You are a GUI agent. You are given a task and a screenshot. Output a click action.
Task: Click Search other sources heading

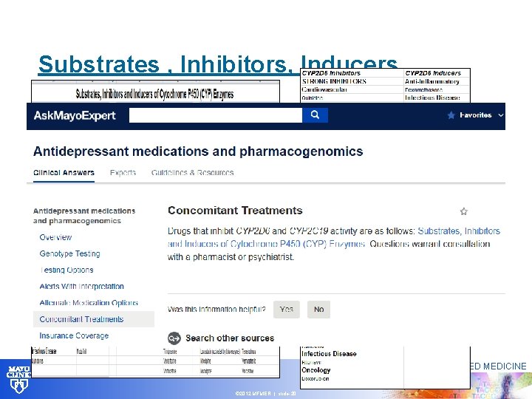click(x=230, y=338)
